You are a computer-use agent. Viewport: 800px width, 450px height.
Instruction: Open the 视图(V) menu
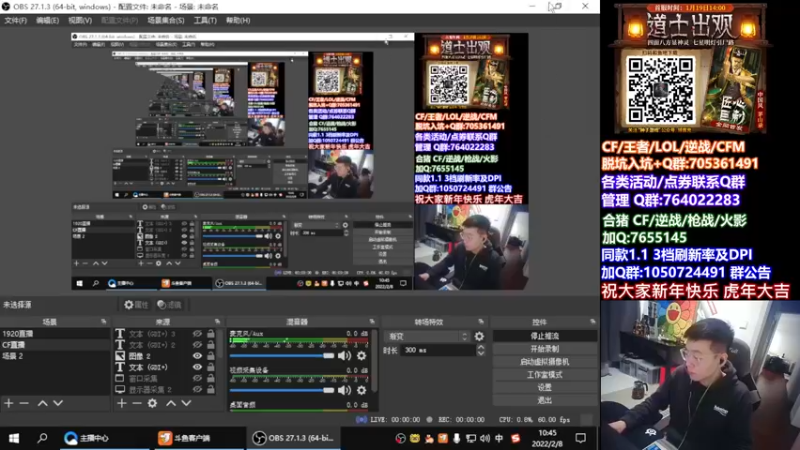(x=80, y=20)
